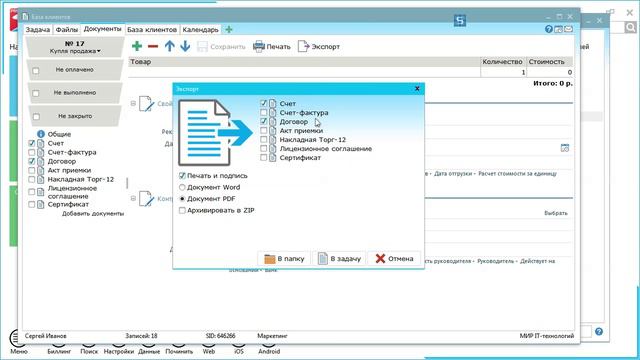This screenshot has width=640, height=360.
Task: Export with the В задачу button
Action: [340, 258]
